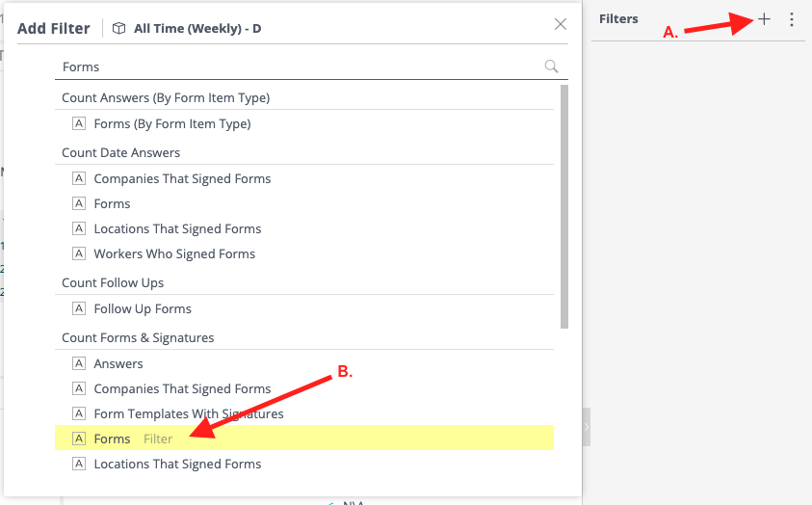Click the plus icon to add a filter

click(764, 19)
